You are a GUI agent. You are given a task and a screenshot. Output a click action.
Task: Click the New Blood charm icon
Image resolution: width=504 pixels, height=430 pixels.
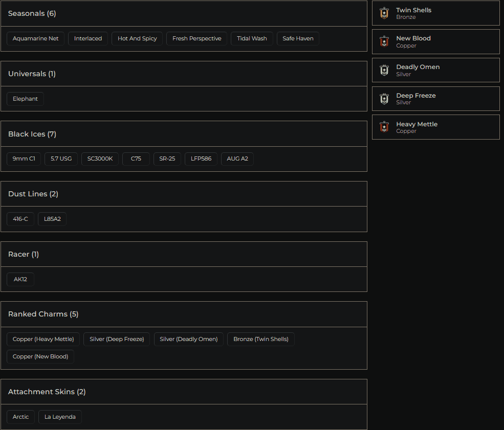pyautogui.click(x=384, y=41)
